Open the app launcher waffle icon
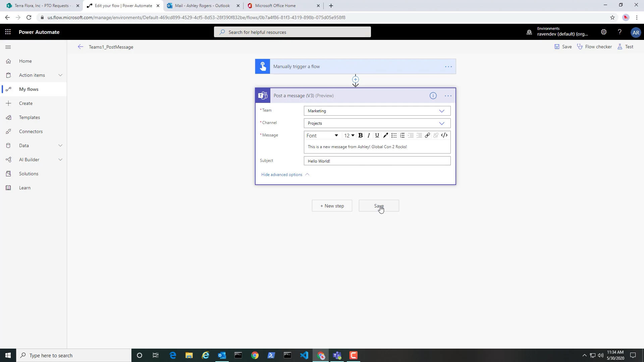644x362 pixels. pos(8,32)
